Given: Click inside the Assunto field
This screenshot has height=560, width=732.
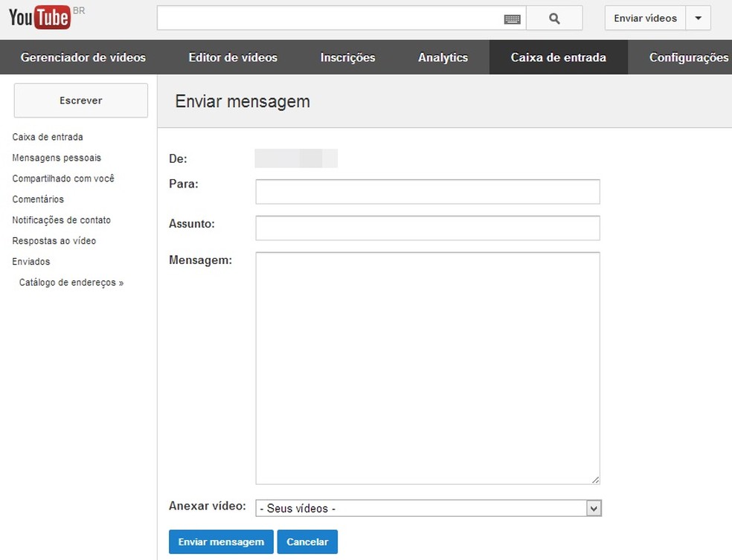Looking at the screenshot, I should click(428, 228).
